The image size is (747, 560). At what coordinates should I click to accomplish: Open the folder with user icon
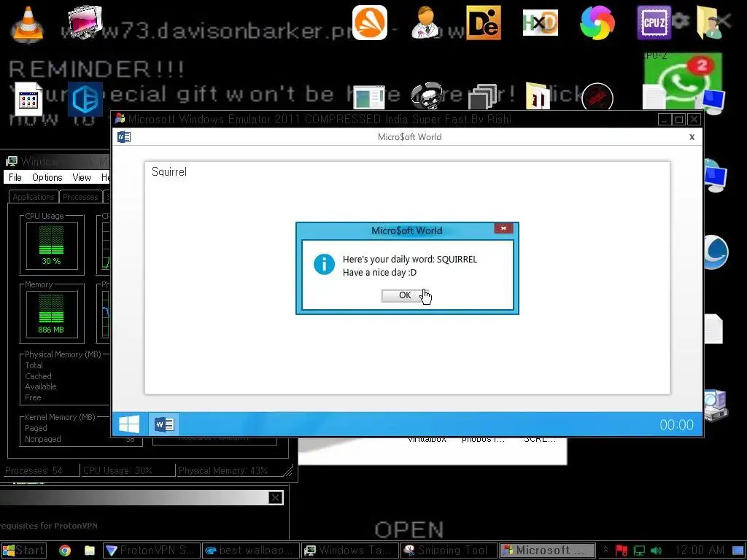(x=710, y=23)
